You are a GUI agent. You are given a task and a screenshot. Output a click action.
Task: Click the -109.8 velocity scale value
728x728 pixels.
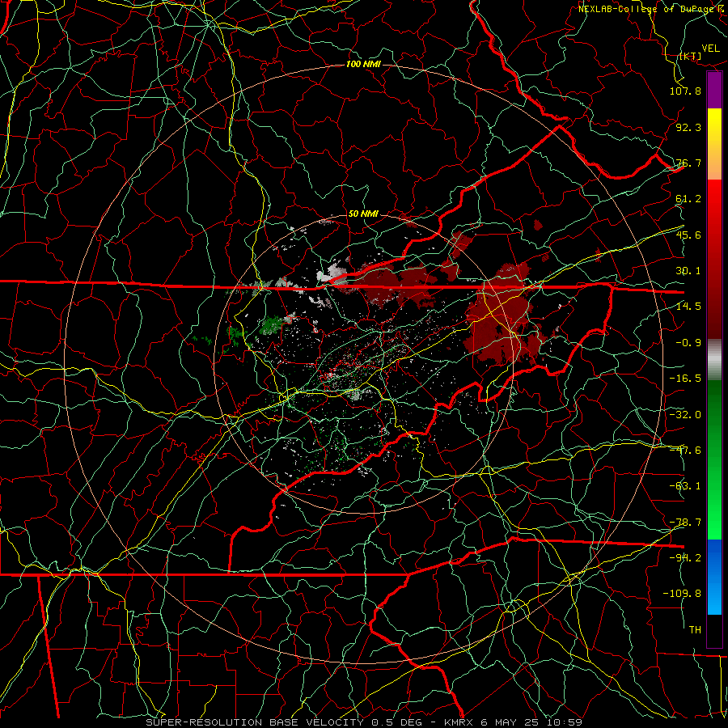682,594
